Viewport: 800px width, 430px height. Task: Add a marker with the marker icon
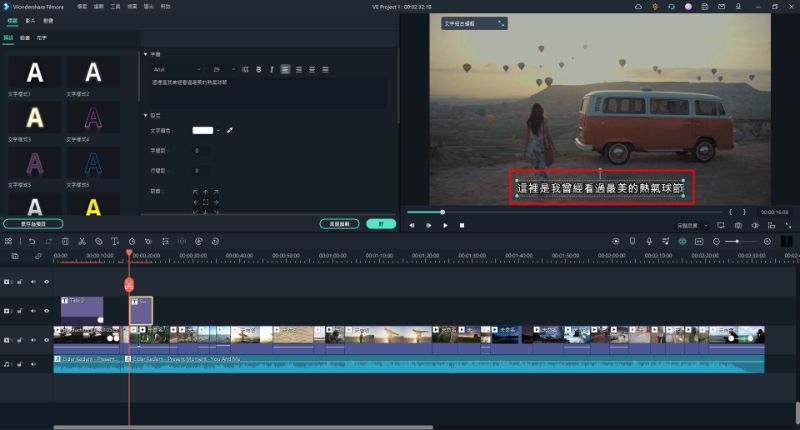click(633, 241)
